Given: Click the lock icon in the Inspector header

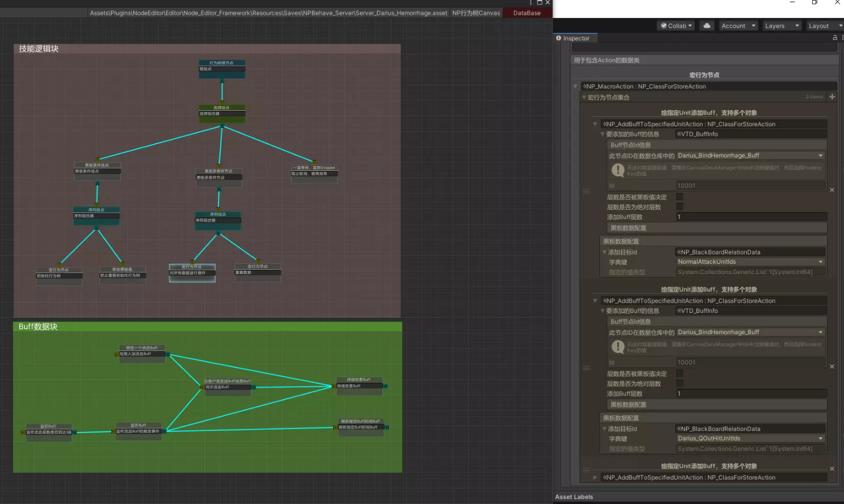Looking at the screenshot, I should tap(834, 38).
